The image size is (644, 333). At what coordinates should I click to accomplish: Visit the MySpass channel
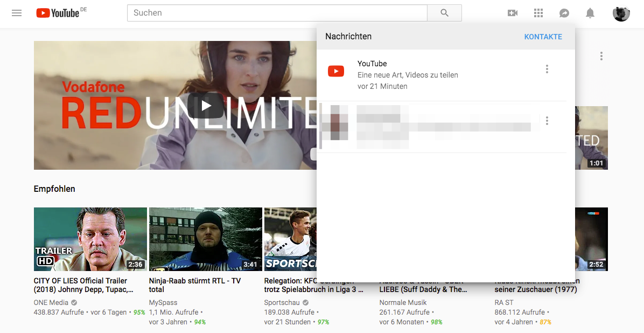163,303
